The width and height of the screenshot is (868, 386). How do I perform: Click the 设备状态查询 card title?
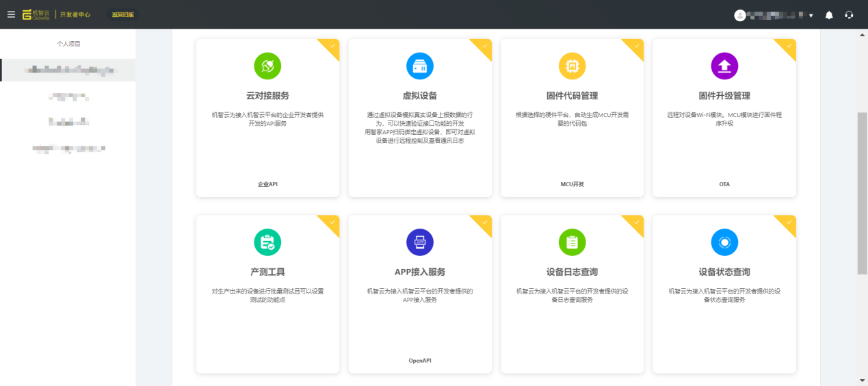(724, 272)
